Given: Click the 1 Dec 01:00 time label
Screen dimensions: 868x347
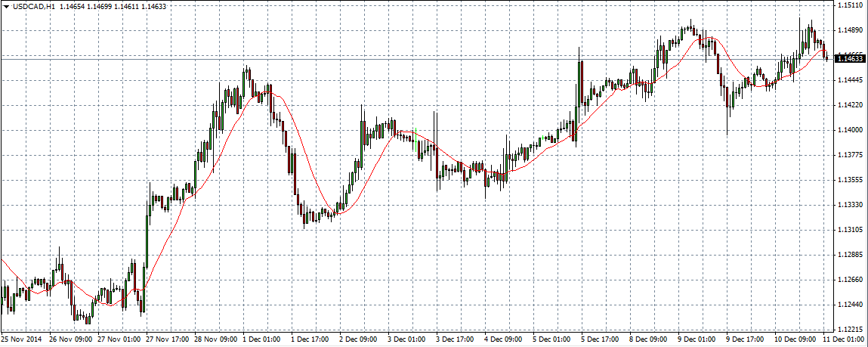Looking at the screenshot, I should coord(262,340).
